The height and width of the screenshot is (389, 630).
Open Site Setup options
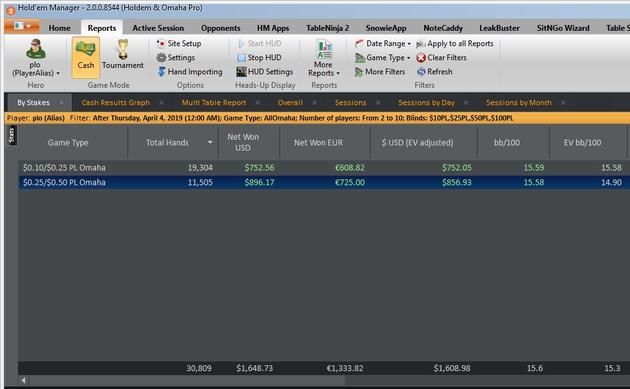pos(179,43)
